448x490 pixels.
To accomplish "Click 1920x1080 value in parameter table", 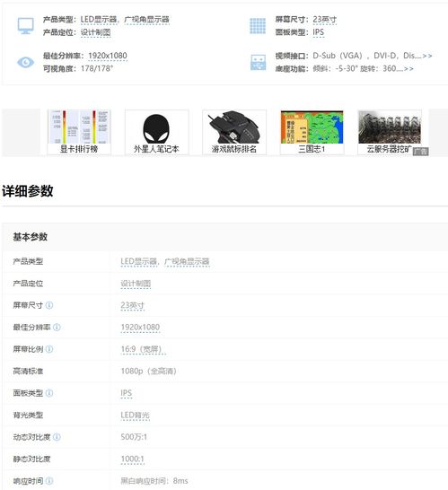I will click(x=140, y=328).
